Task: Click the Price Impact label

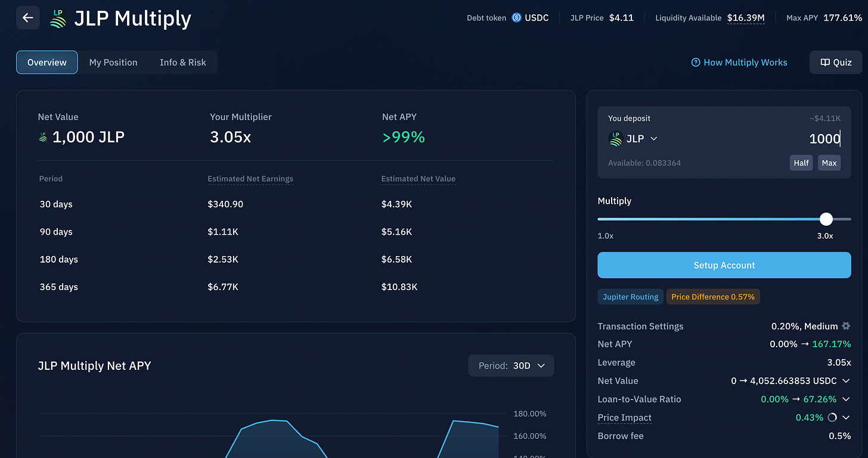Action: pos(625,418)
